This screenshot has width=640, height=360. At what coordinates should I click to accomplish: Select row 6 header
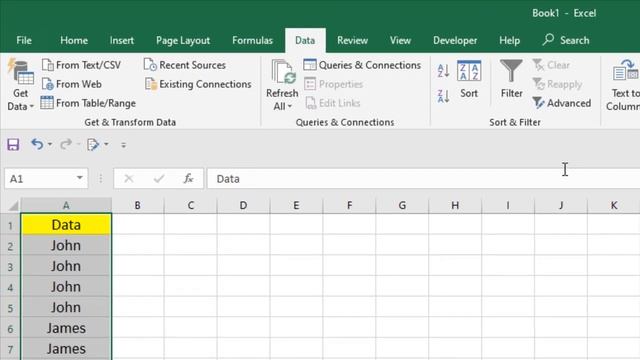pyautogui.click(x=10, y=328)
